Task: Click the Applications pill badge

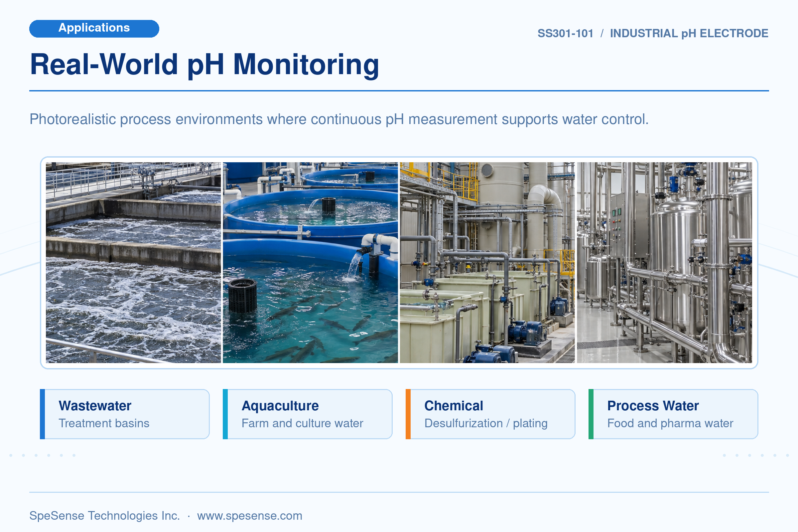Action: (x=94, y=29)
